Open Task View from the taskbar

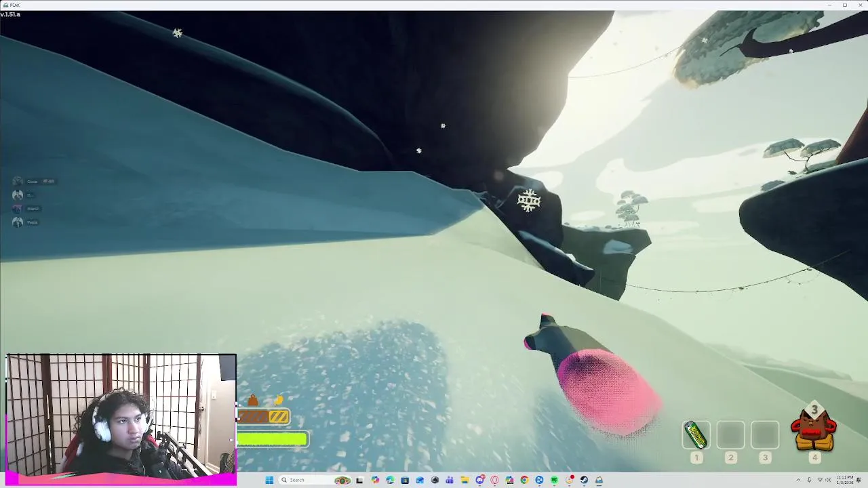pos(359,480)
